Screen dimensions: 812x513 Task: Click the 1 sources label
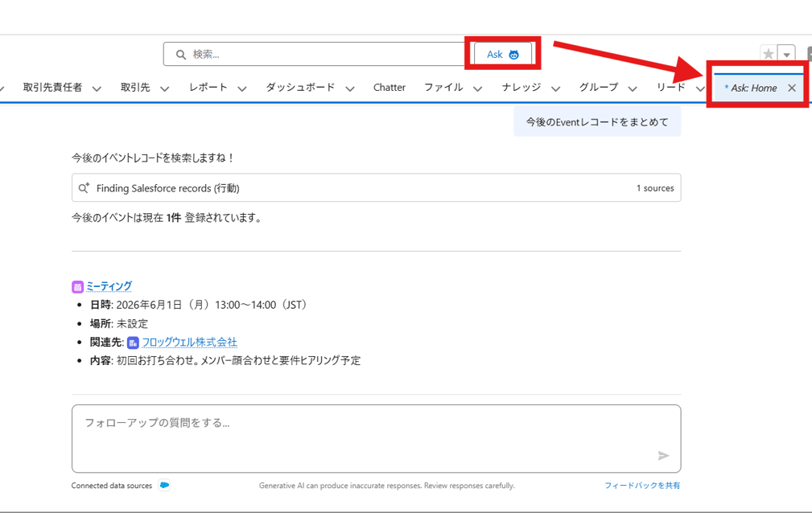click(x=655, y=188)
